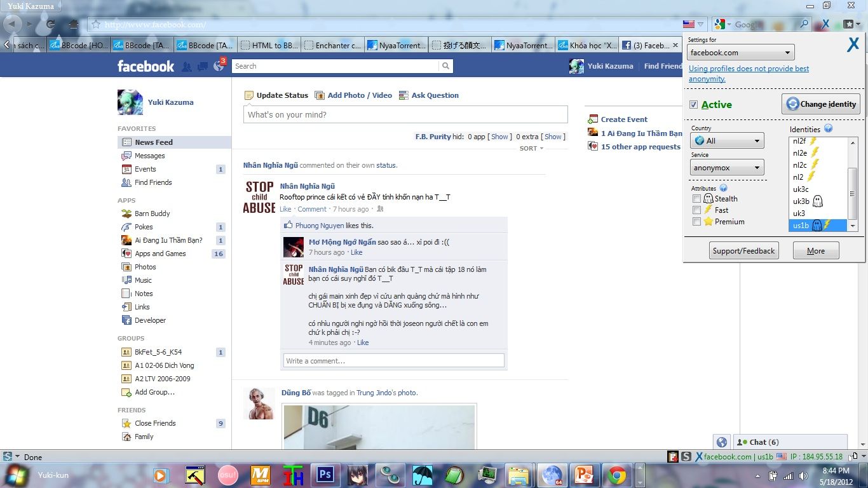The width and height of the screenshot is (868, 488).
Task: Open Google Chrome from the taskbar
Action: click(x=616, y=475)
